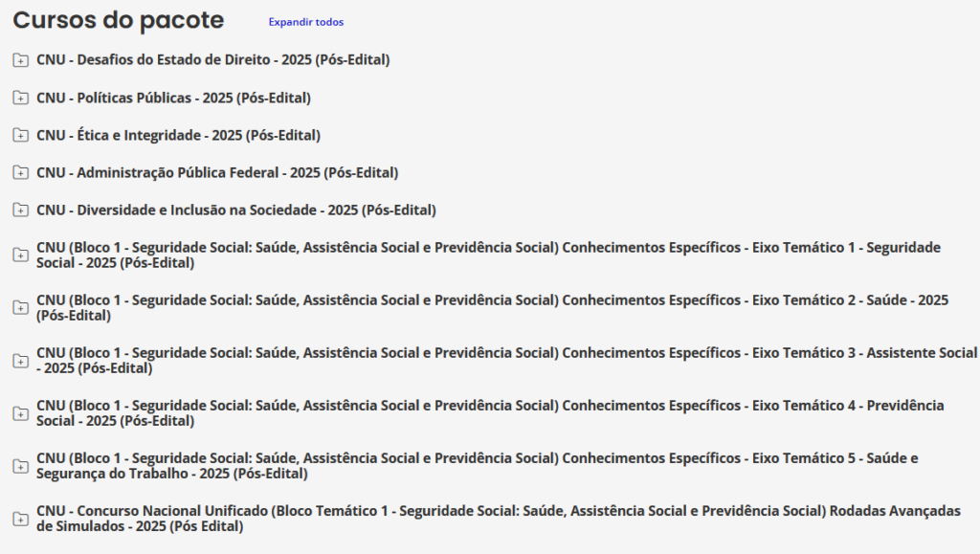The width and height of the screenshot is (980, 554).
Task: Expand folder icon for Eixo Temático 4 Previdência
Action: tap(20, 413)
